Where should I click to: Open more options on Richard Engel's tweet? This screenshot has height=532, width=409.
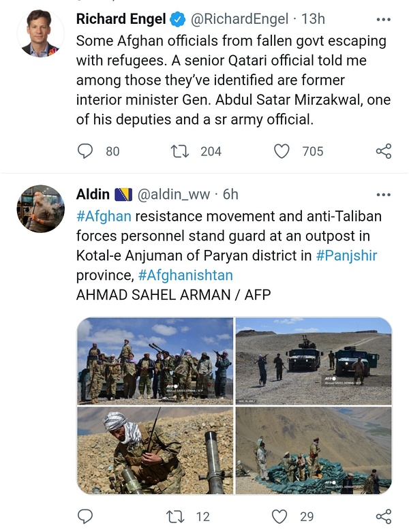coord(384,18)
